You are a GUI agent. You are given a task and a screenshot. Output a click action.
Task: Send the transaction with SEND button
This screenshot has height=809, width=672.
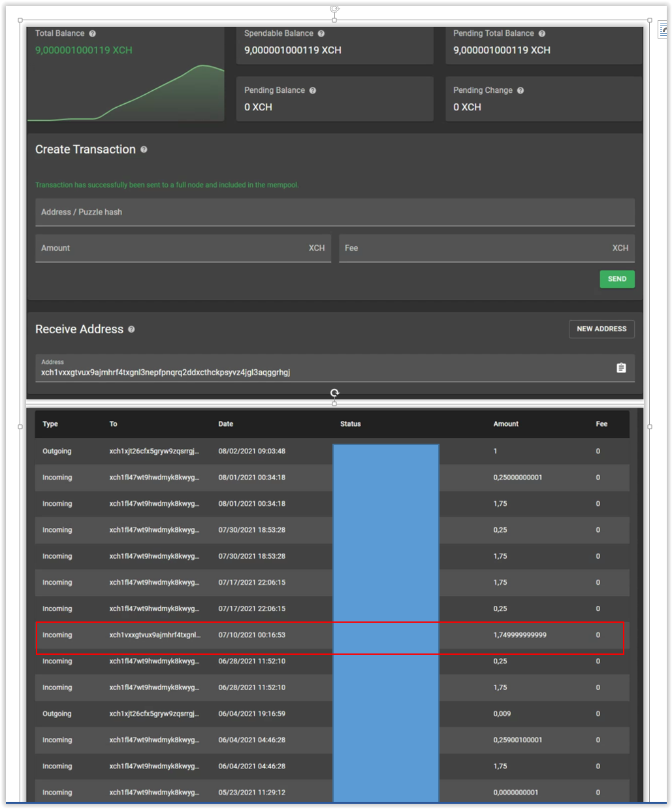pos(617,279)
